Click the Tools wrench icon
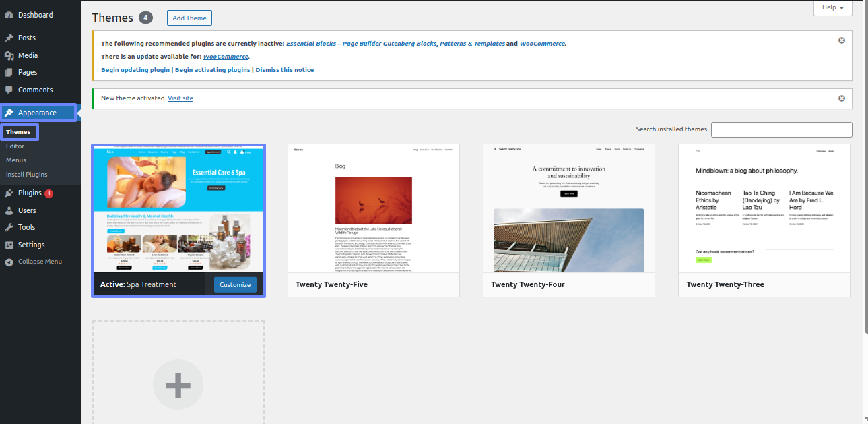Viewport: 868px width, 424px height. pos(9,227)
